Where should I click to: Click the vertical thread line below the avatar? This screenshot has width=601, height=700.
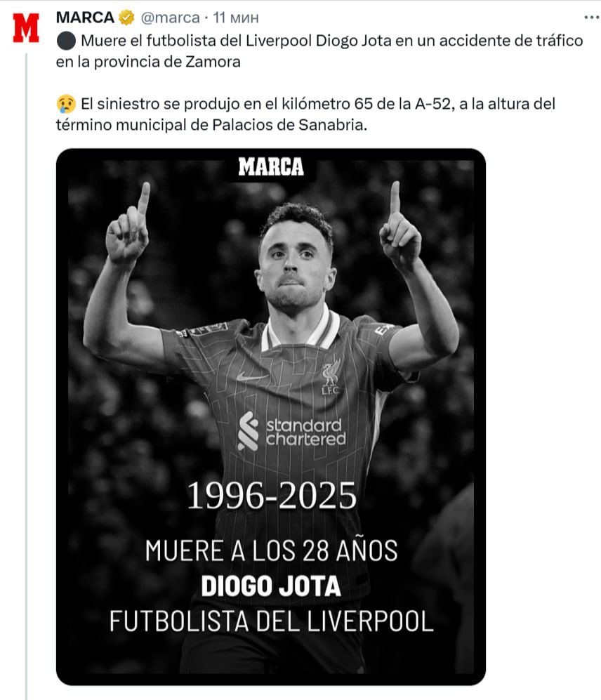click(x=27, y=351)
